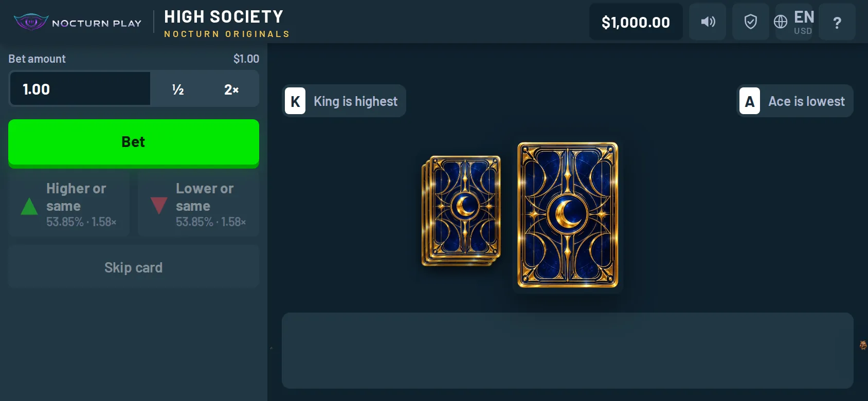
Task: Click the globe language icon
Action: [x=781, y=22]
